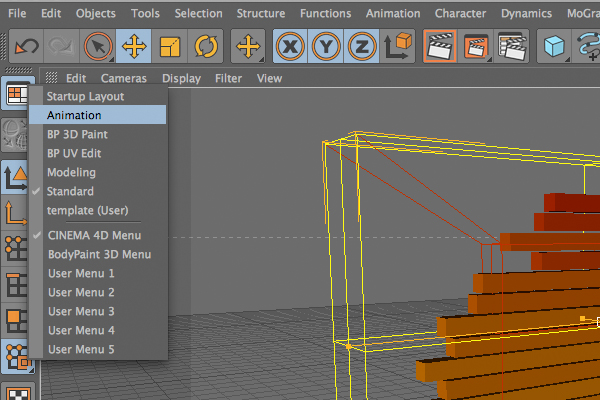Viewport: 600px width, 400px height.
Task: Select the Edges mode icon
Action: pos(15,285)
